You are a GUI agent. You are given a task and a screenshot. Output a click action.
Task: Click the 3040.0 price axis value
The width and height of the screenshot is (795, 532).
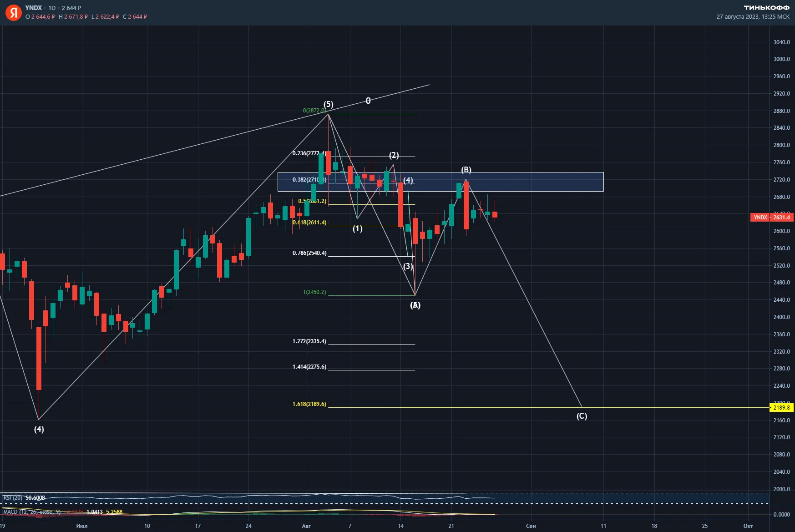tap(781, 42)
